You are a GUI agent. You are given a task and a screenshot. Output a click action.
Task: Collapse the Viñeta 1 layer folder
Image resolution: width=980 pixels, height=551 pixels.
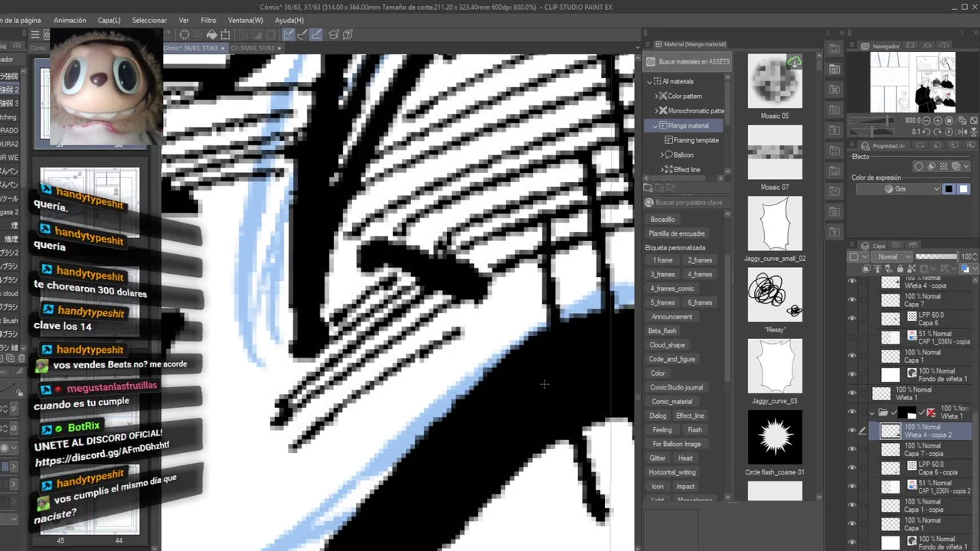[872, 412]
